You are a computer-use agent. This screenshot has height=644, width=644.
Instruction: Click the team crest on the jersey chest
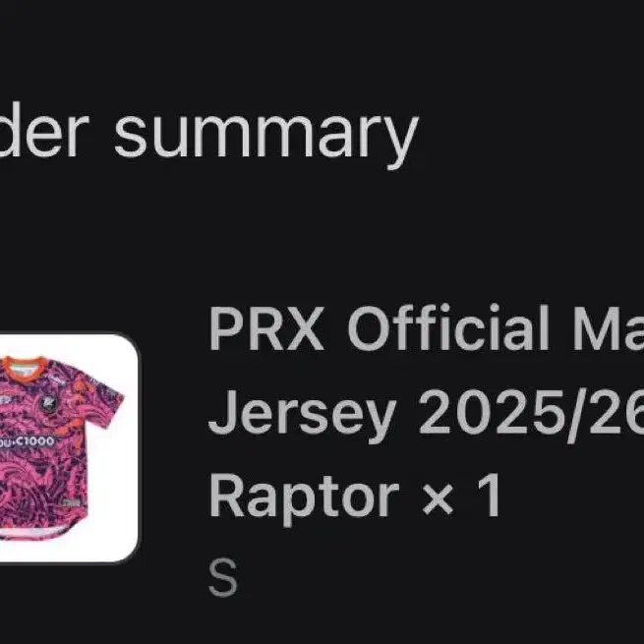(44, 403)
